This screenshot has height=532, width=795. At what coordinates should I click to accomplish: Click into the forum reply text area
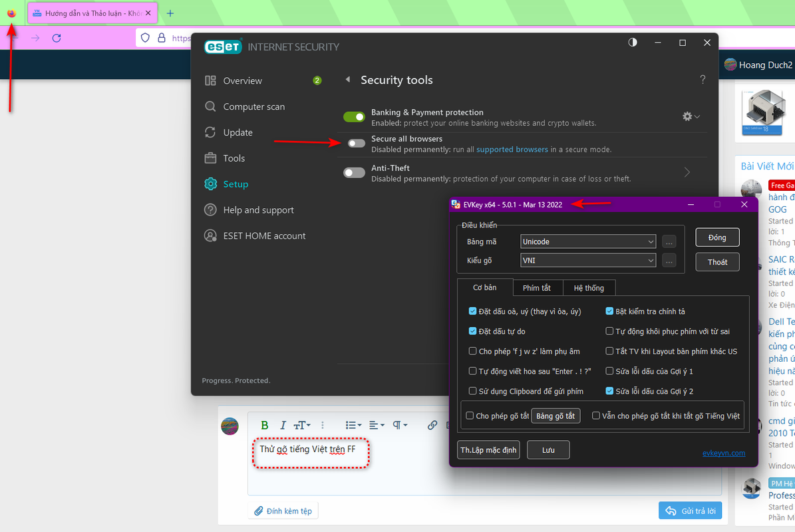point(484,466)
